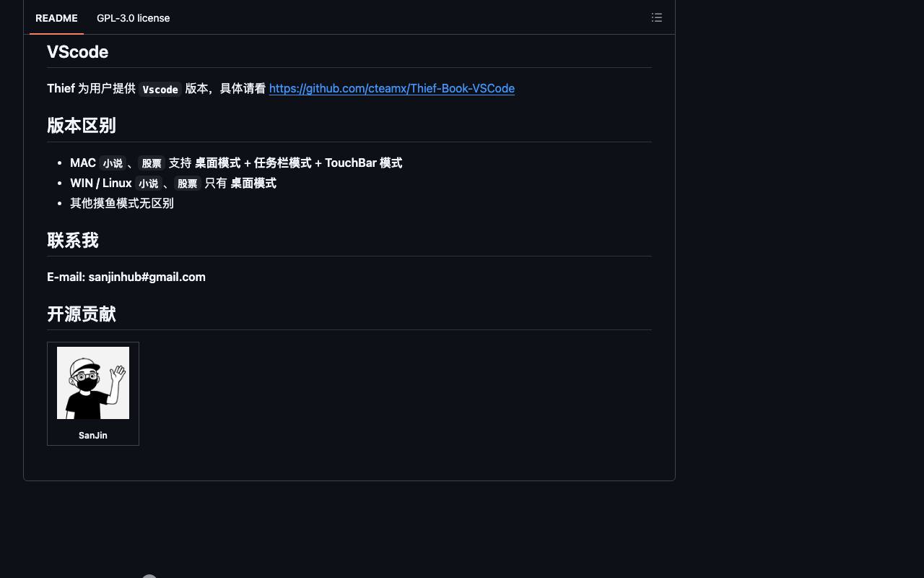
Task: Click the inline code word Vscode
Action: coord(160,89)
